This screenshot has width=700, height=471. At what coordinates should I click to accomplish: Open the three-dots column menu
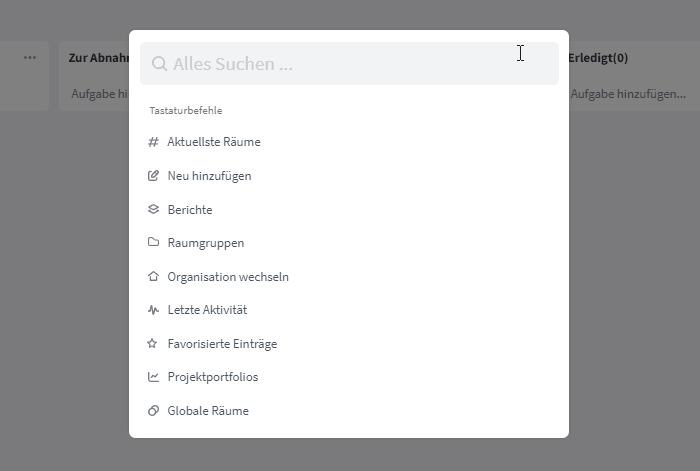30,58
